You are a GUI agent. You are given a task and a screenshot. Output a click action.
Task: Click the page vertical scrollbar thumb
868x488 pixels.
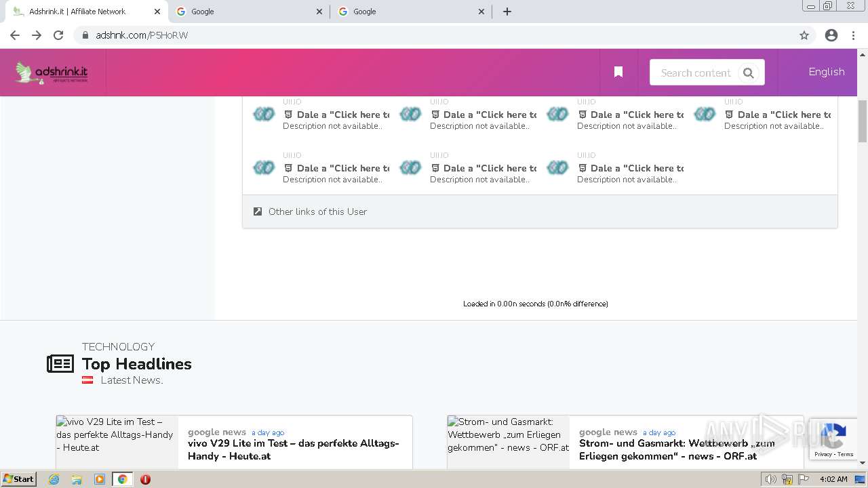click(x=863, y=121)
